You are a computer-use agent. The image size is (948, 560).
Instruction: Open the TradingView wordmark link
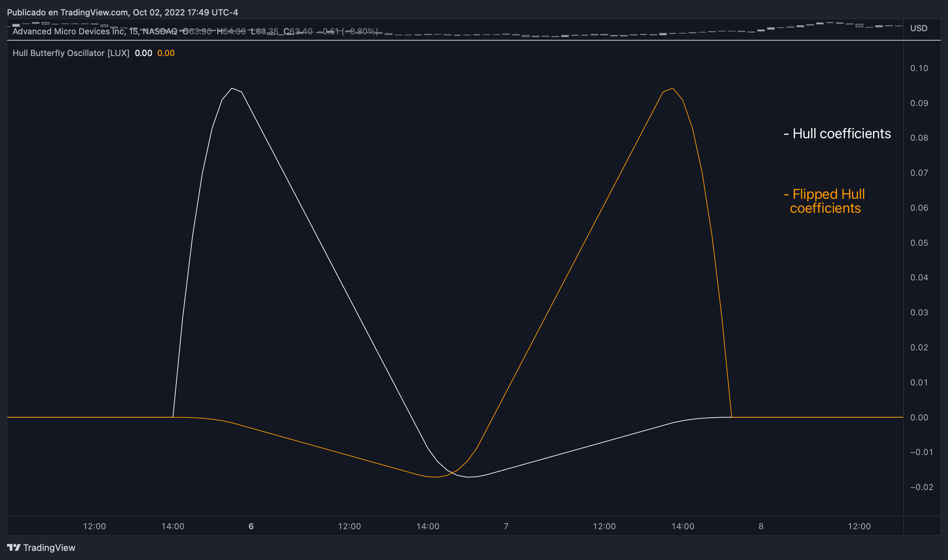[49, 547]
